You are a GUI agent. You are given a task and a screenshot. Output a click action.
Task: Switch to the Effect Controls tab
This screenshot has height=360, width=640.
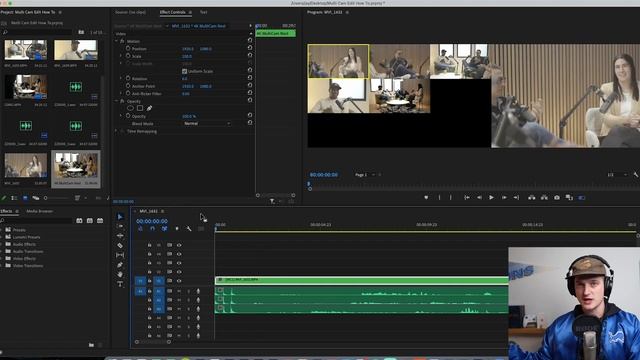coord(173,12)
